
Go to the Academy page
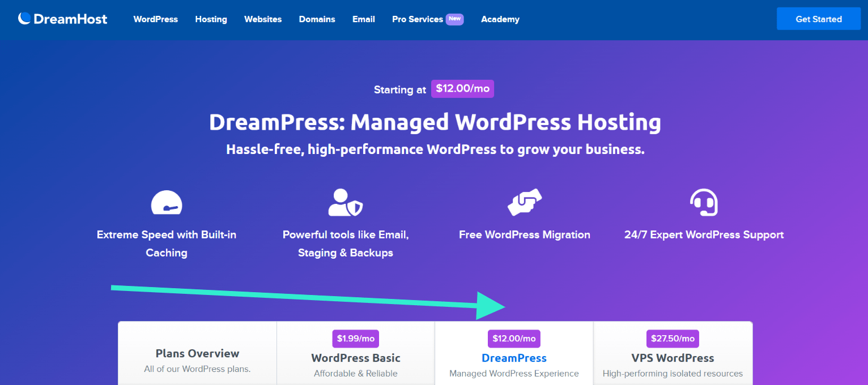(x=500, y=19)
